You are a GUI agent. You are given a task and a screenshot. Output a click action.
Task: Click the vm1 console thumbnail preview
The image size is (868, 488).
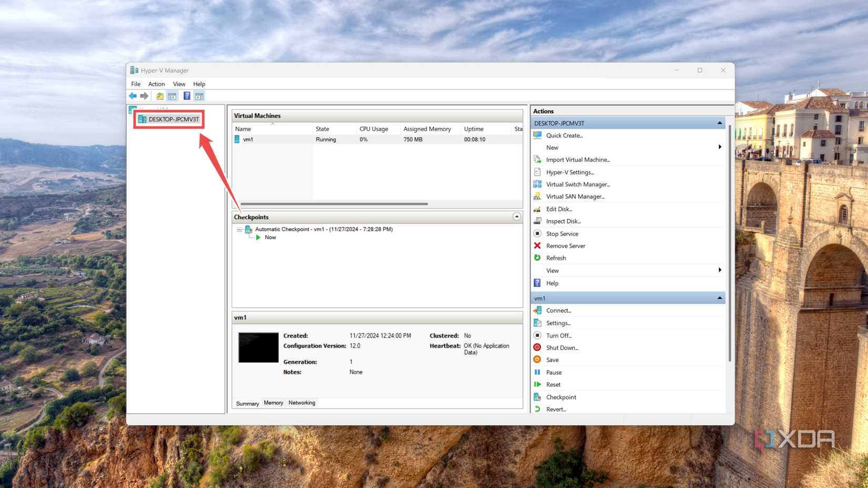pos(258,348)
